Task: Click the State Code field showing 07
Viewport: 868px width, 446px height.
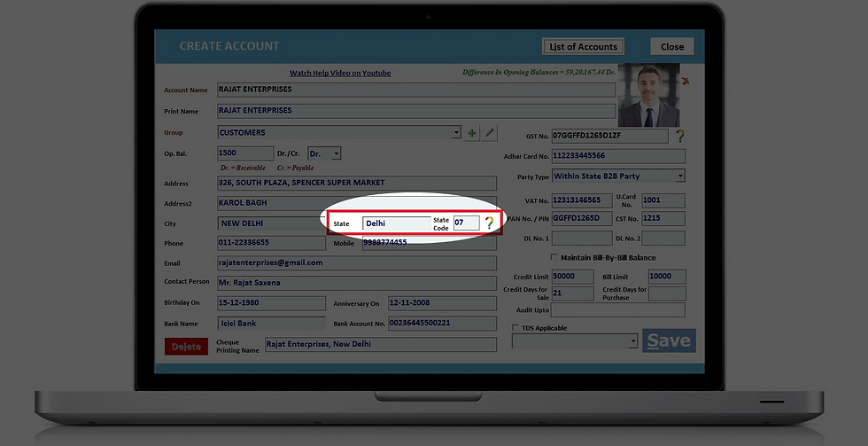Action: click(466, 223)
